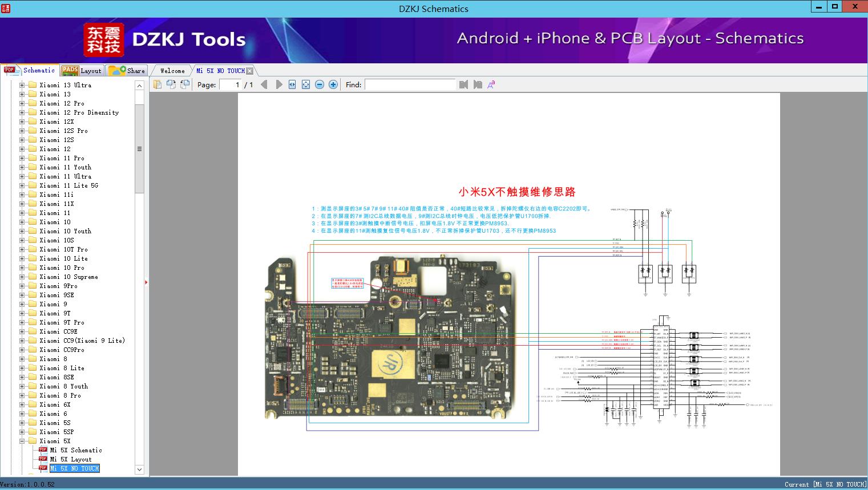Image resolution: width=868 pixels, height=490 pixels.
Task: Click the fit-width icon in toolbar
Action: [292, 84]
